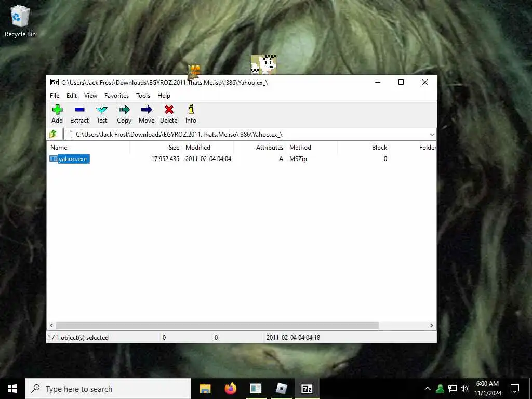Sort by Modified column header

[208, 147]
